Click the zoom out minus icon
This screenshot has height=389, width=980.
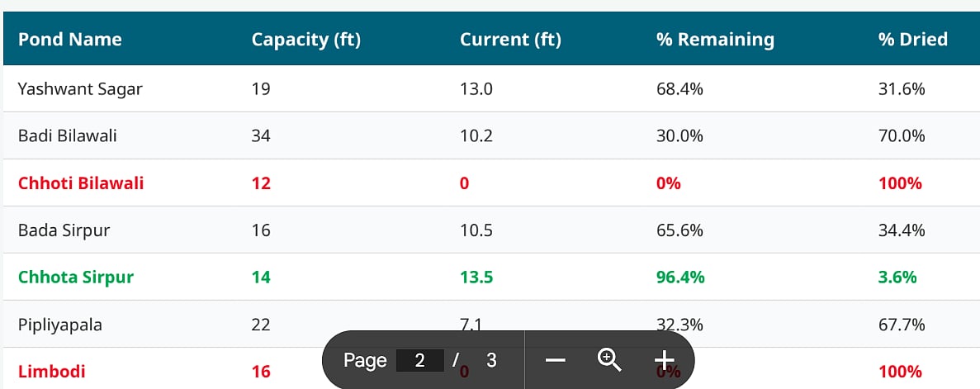tap(556, 360)
